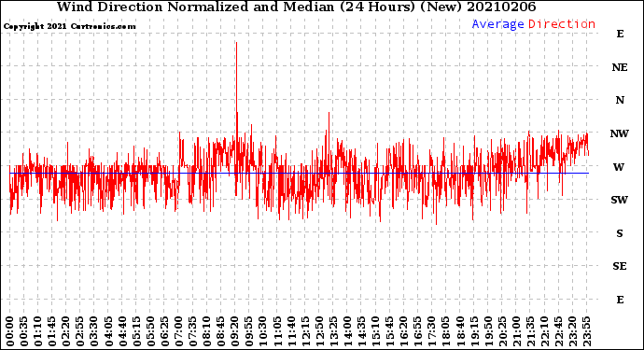Click the 09:20 time axis label
644x350 pixels.
[235, 331]
